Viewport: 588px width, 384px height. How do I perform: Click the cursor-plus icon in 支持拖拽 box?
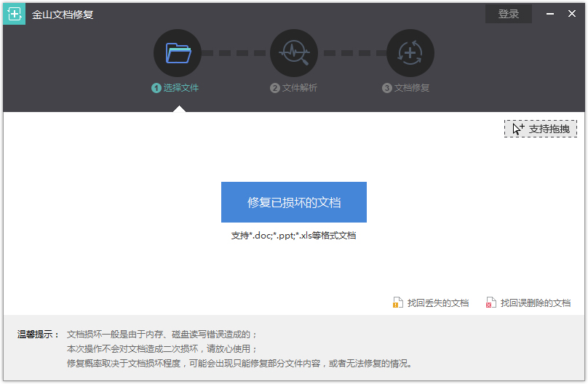point(518,129)
